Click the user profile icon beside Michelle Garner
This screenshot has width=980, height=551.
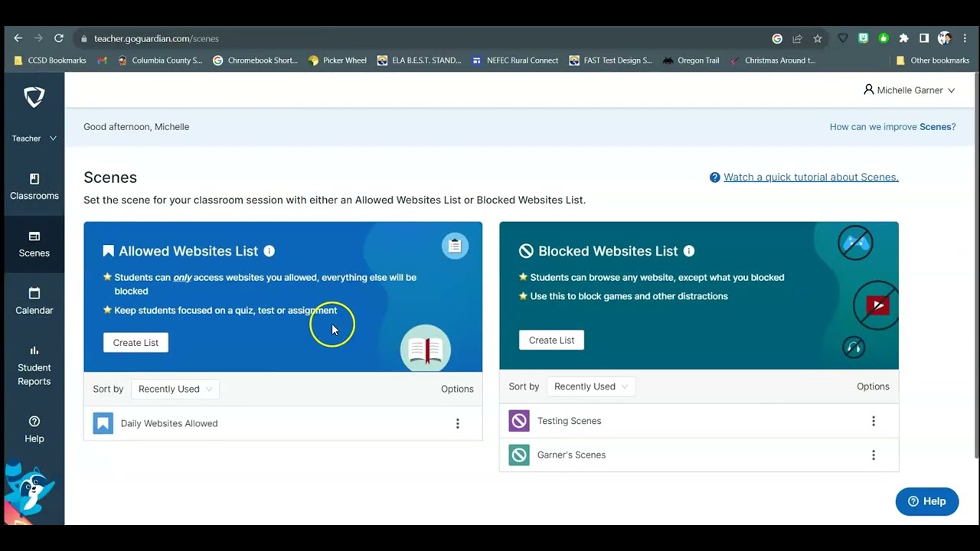[x=868, y=90]
